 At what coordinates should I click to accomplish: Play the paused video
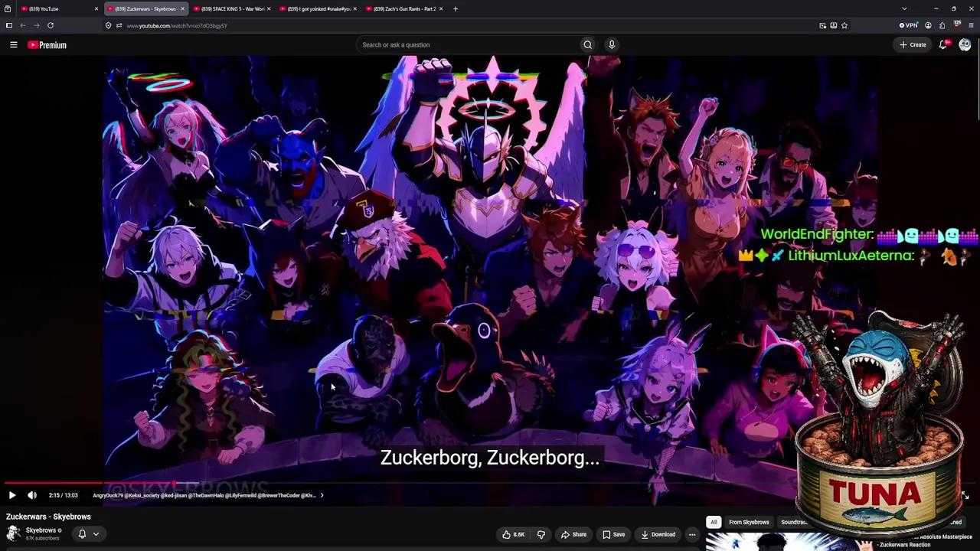point(12,495)
